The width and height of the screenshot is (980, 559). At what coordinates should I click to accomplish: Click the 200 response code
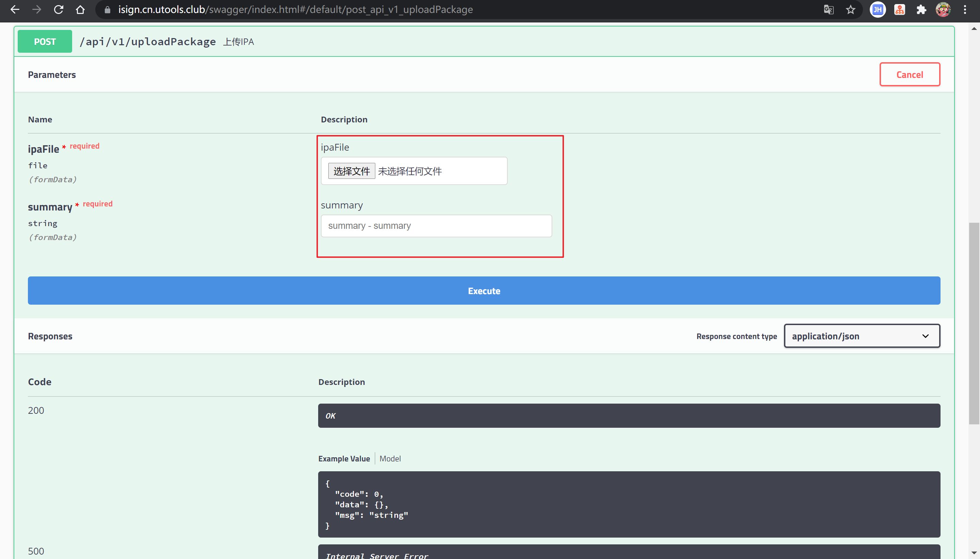(x=36, y=410)
